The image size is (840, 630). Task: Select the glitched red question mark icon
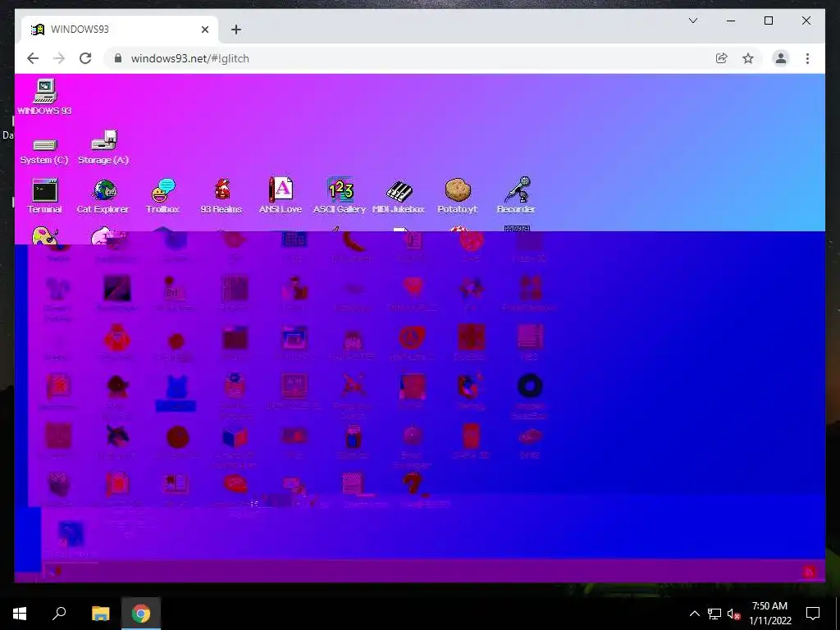click(412, 484)
